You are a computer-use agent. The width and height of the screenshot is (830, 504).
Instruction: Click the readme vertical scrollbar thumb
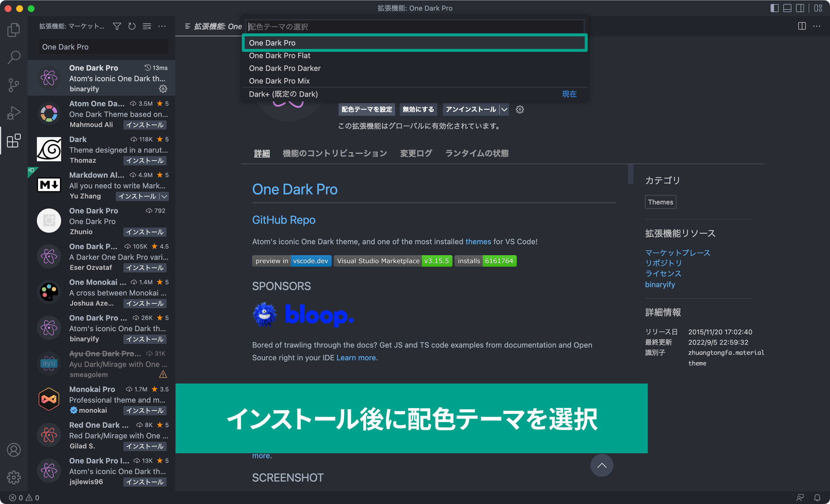coord(630,174)
